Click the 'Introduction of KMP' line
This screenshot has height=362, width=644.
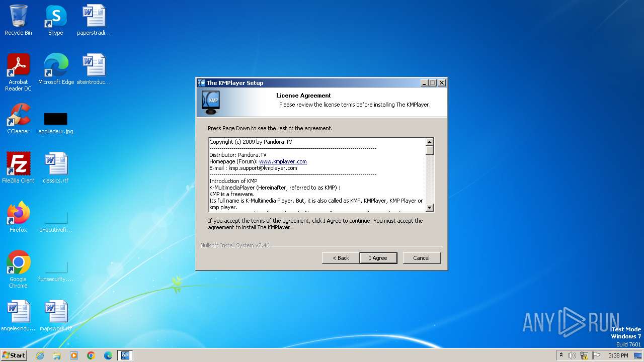(233, 181)
